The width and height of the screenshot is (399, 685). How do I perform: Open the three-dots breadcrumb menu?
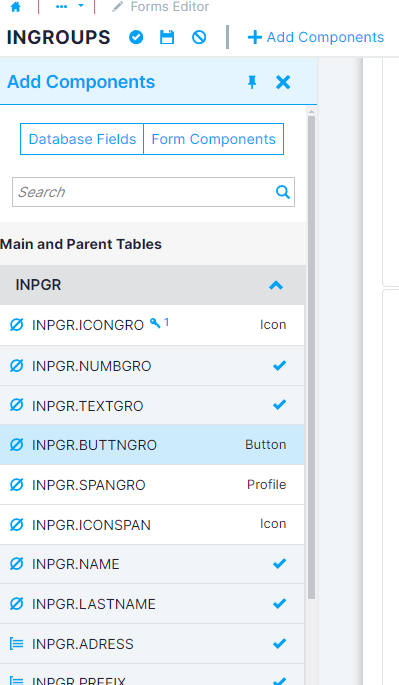(x=62, y=7)
